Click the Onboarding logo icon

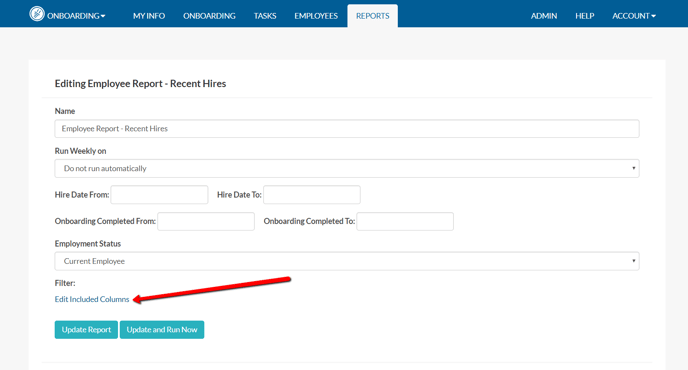tap(37, 14)
